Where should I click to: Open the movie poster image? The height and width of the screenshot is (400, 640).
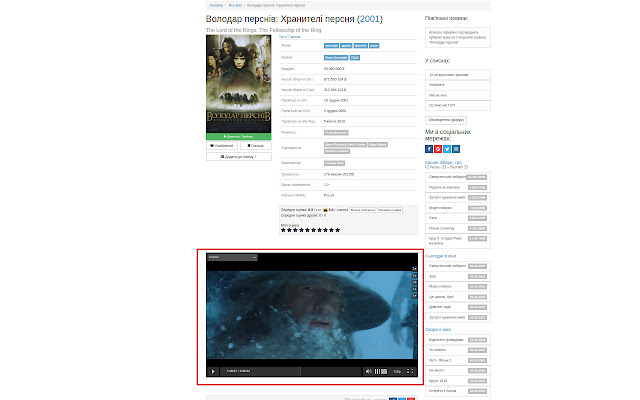click(x=239, y=84)
